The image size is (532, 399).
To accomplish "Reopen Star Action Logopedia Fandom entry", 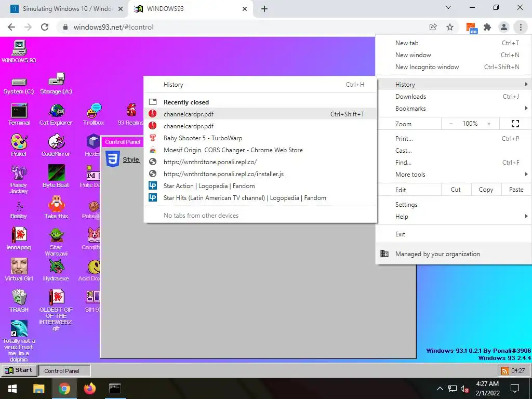I will pos(260,186).
